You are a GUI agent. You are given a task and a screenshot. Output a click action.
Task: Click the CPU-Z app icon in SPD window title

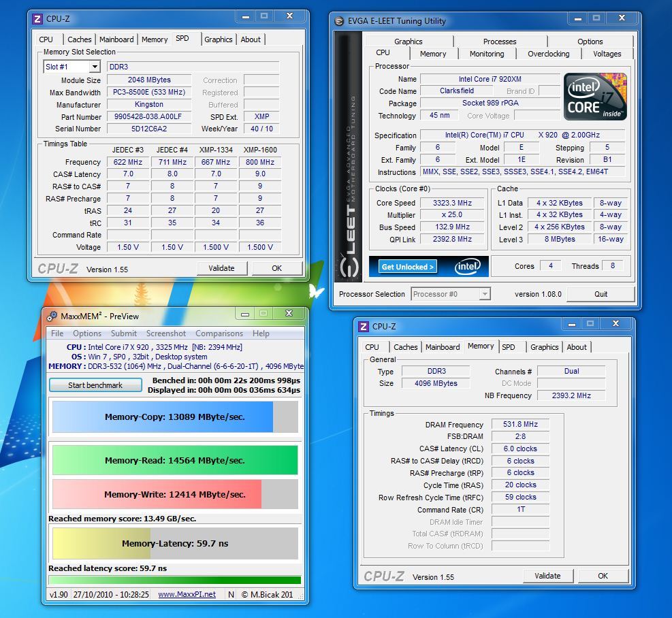tap(37, 19)
